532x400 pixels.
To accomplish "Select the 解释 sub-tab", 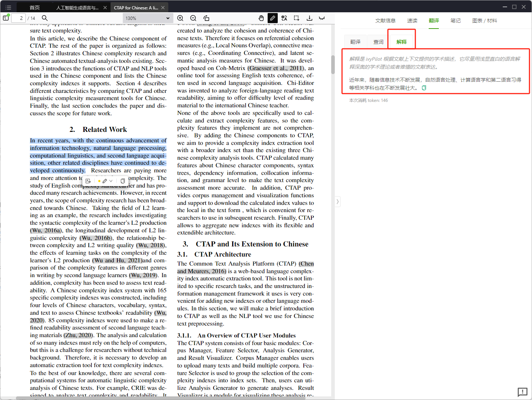I will (402, 42).
